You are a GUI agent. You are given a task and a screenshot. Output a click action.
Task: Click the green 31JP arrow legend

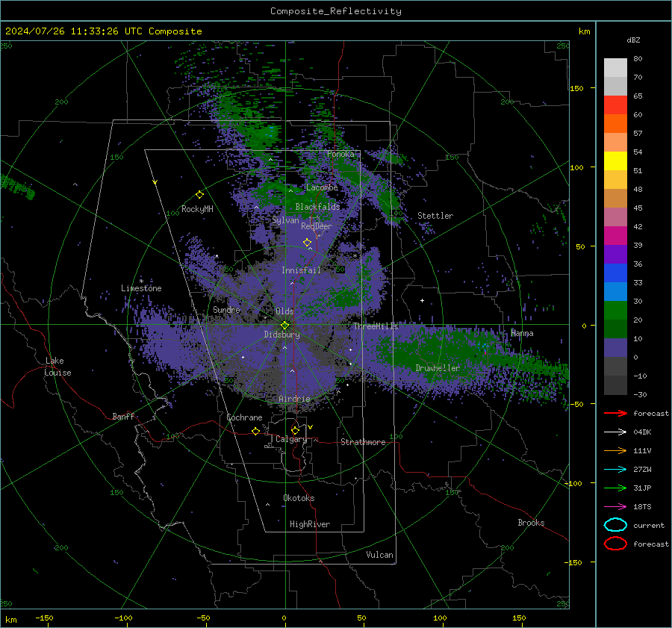615,488
